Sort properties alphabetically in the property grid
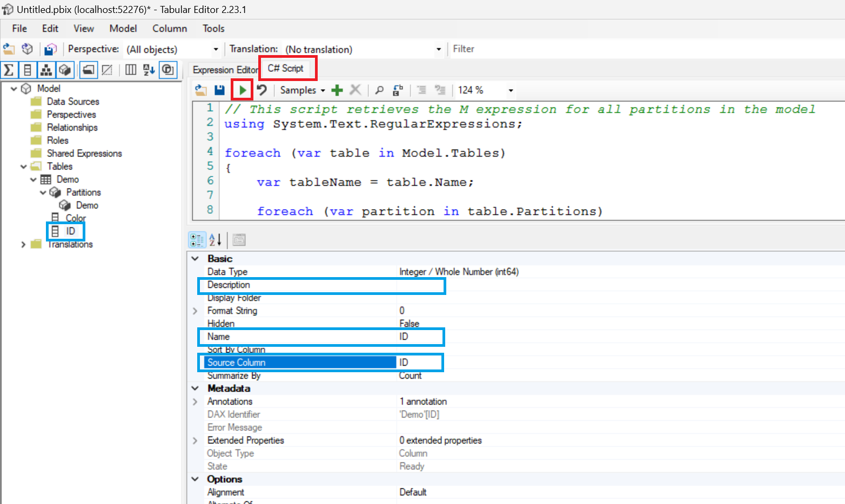The height and width of the screenshot is (504, 845). 215,239
